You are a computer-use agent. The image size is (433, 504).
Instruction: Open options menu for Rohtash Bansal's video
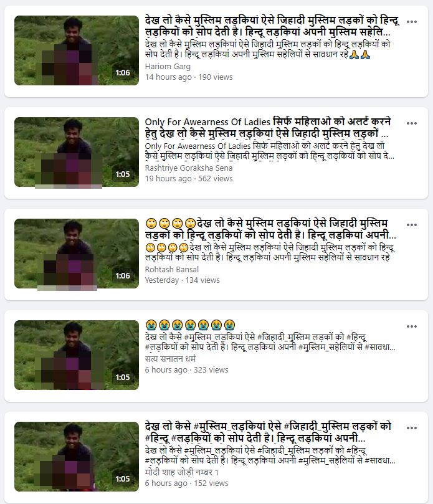coord(411,225)
